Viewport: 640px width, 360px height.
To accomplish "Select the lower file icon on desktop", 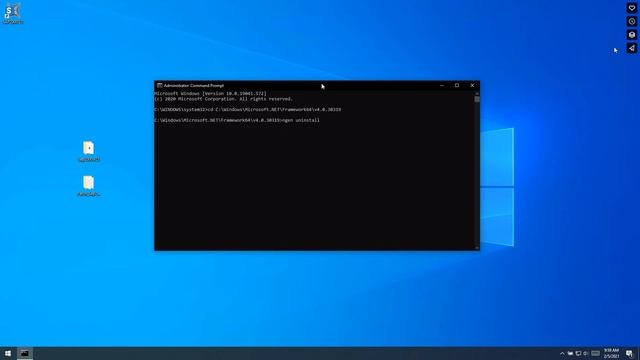I will pyautogui.click(x=89, y=186).
